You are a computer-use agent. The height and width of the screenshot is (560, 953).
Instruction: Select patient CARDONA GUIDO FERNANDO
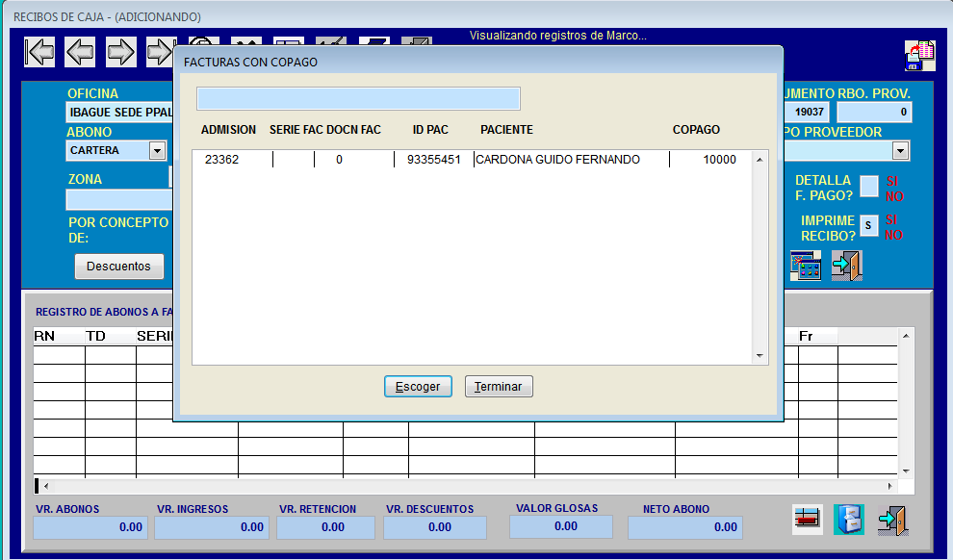558,160
